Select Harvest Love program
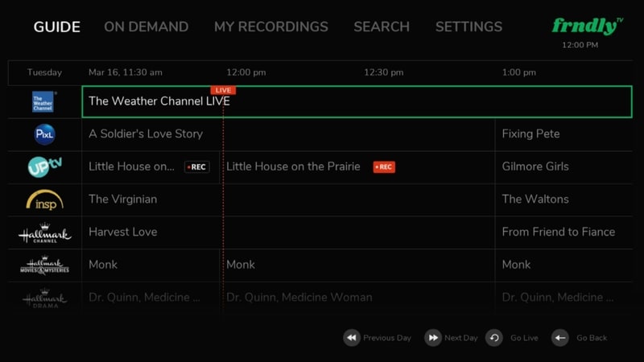 point(288,232)
